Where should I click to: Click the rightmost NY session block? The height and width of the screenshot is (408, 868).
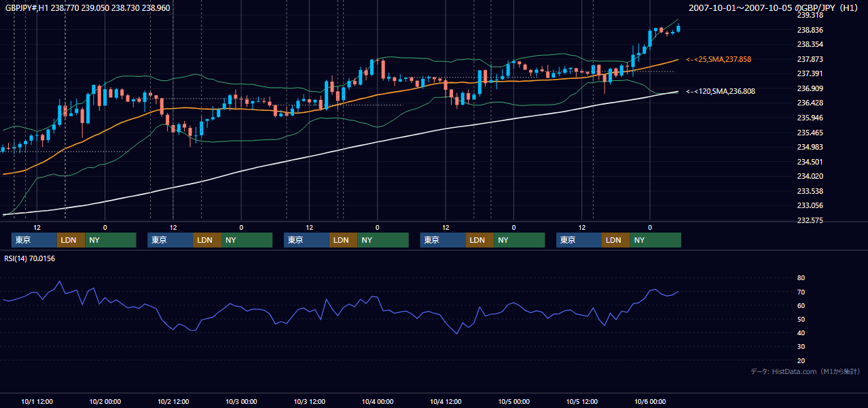pyautogui.click(x=655, y=240)
